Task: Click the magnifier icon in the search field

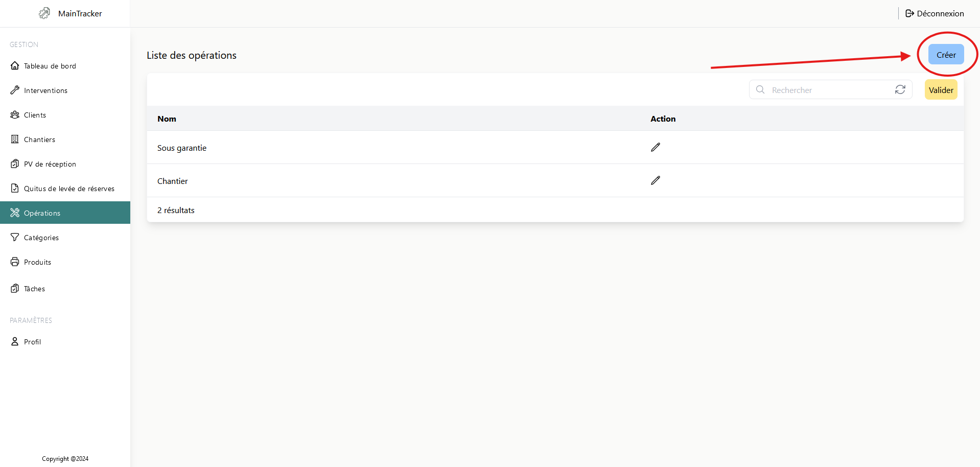Action: click(760, 90)
